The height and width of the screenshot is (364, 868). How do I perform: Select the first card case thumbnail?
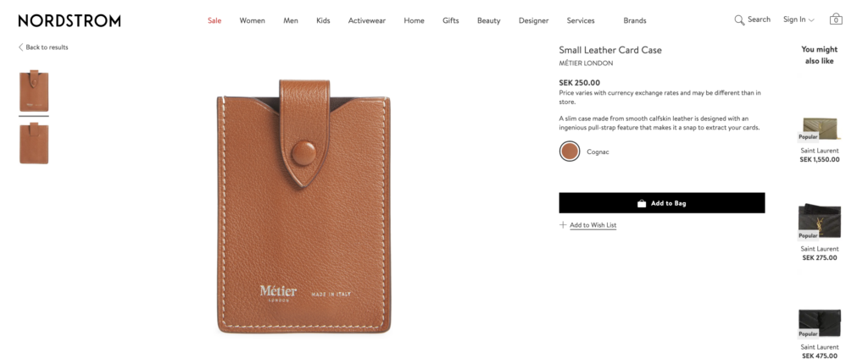pyautogui.click(x=34, y=91)
